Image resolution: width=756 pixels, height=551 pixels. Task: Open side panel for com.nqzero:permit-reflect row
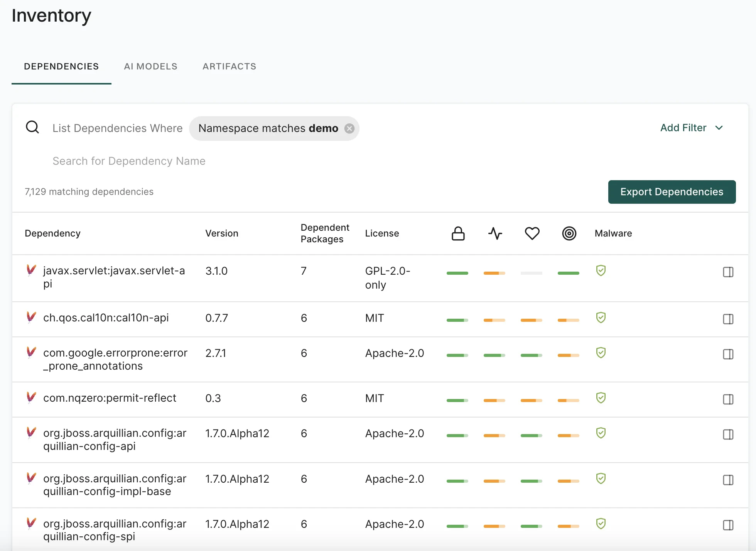point(728,399)
